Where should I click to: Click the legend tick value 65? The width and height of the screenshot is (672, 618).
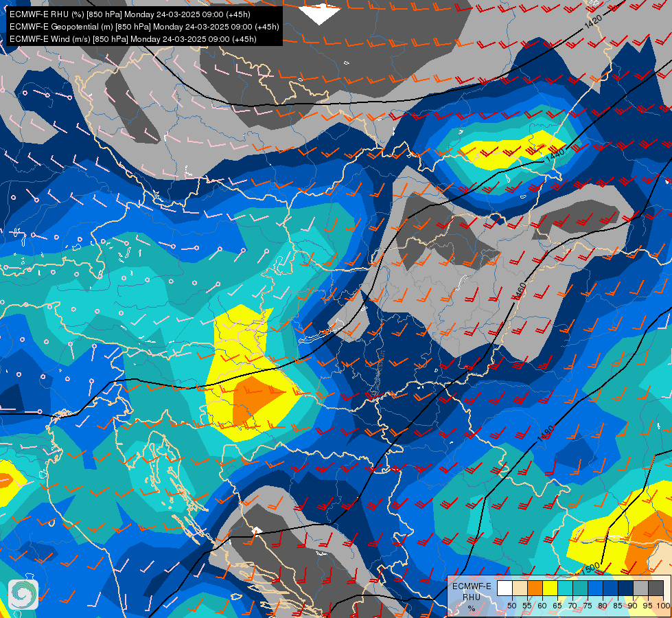(557, 606)
